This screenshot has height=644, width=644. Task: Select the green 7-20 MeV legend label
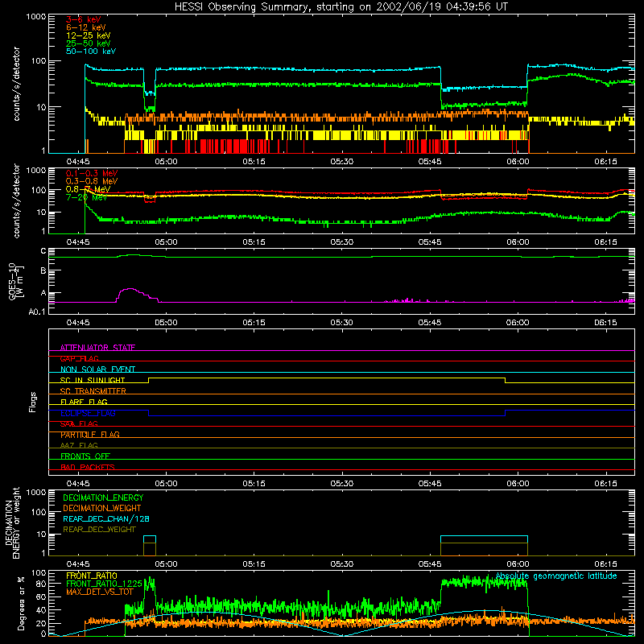(x=86, y=197)
